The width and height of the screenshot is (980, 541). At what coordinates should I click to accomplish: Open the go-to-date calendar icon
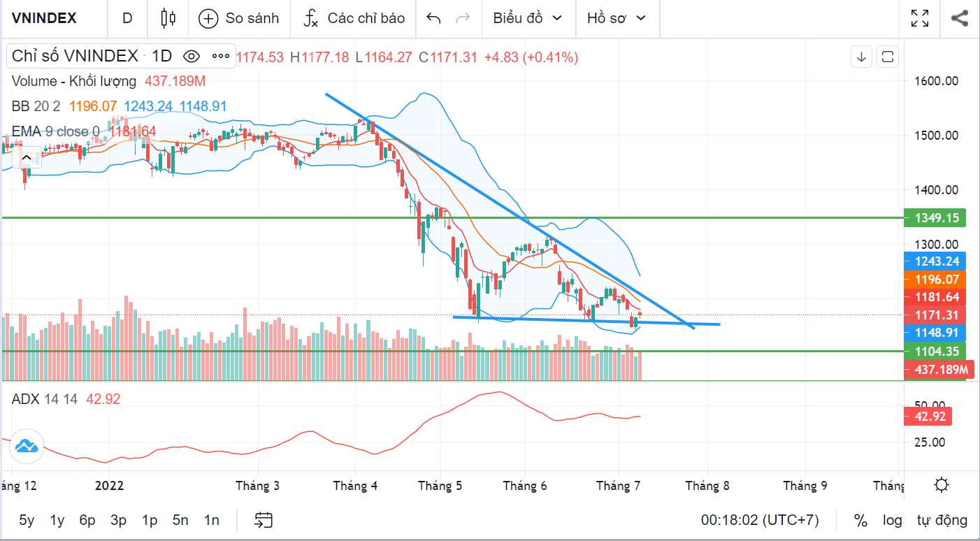263,520
